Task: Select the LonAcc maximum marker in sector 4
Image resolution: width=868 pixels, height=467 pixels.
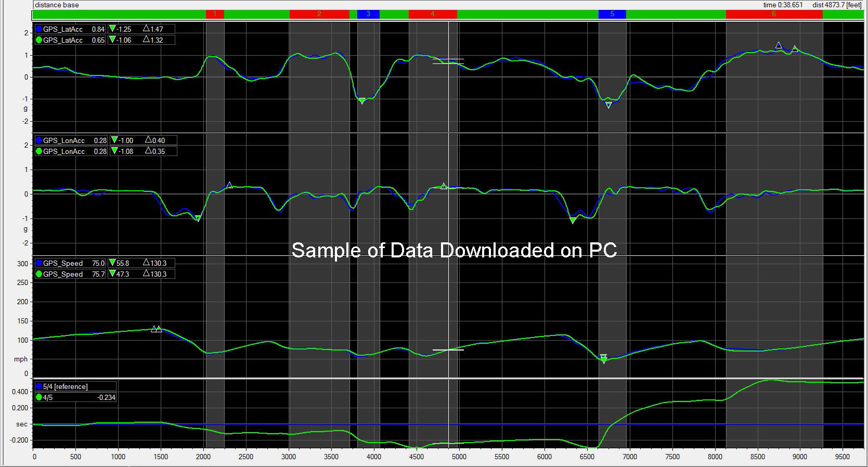Action: click(x=444, y=186)
